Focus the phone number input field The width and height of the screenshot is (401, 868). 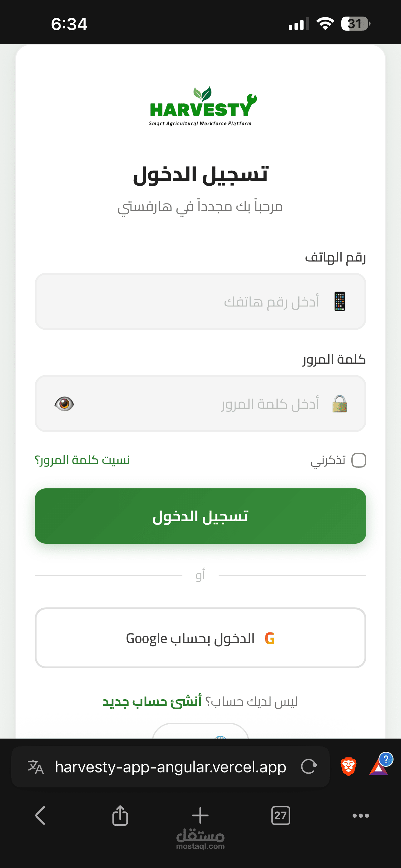pos(200,301)
